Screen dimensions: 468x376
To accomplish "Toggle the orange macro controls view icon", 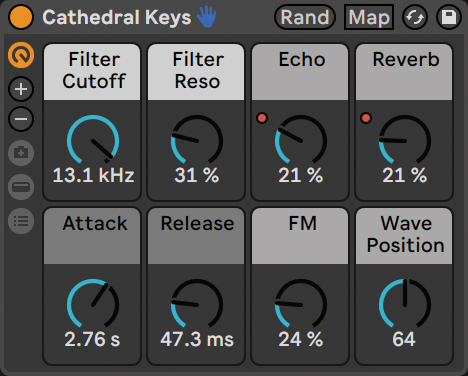I will point(21,55).
